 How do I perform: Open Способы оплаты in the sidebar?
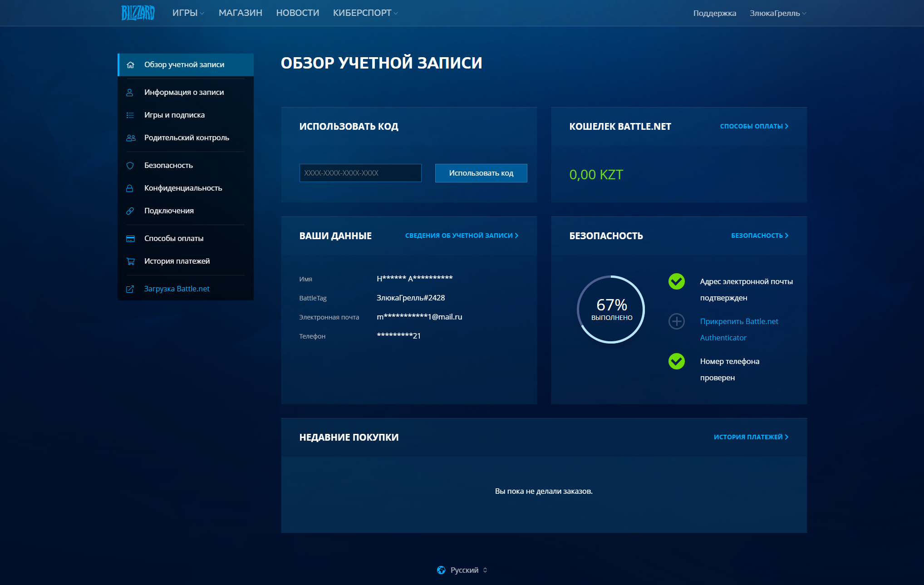click(186, 239)
